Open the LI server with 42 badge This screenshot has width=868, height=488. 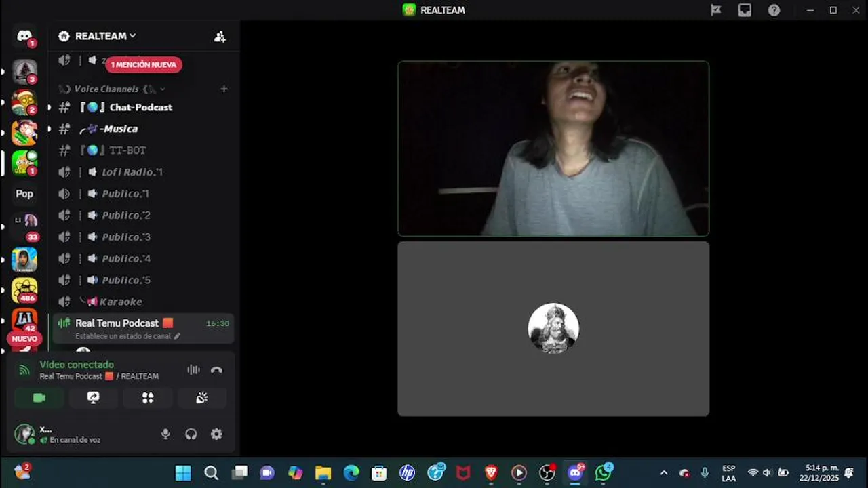24,320
